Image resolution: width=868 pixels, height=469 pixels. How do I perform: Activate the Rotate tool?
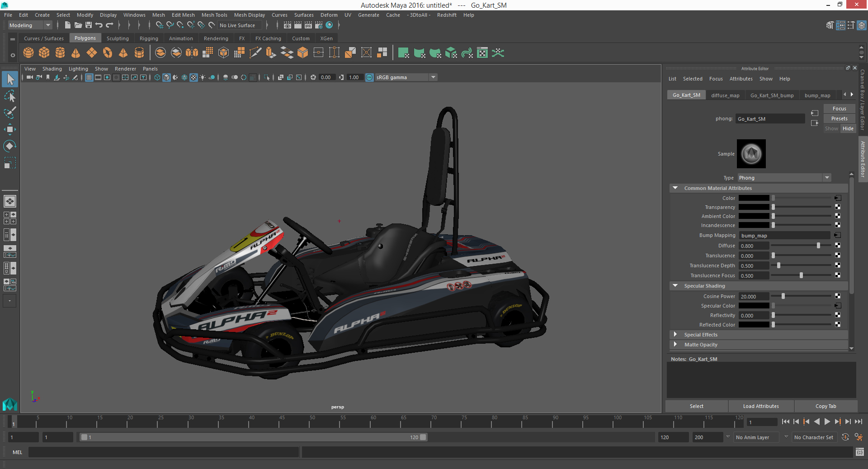[x=10, y=146]
